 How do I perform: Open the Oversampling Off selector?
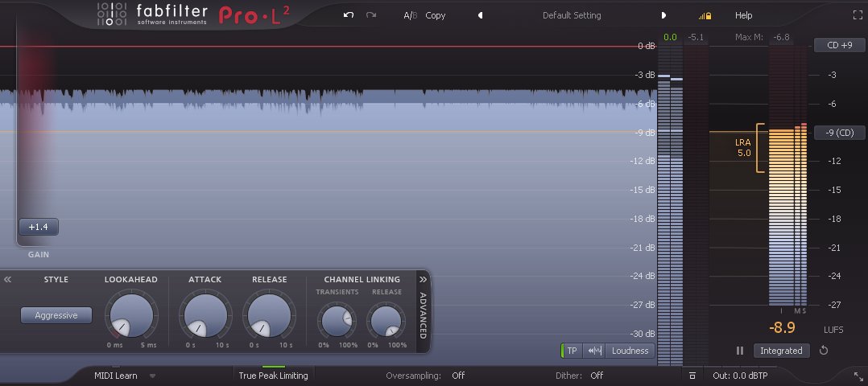click(458, 376)
